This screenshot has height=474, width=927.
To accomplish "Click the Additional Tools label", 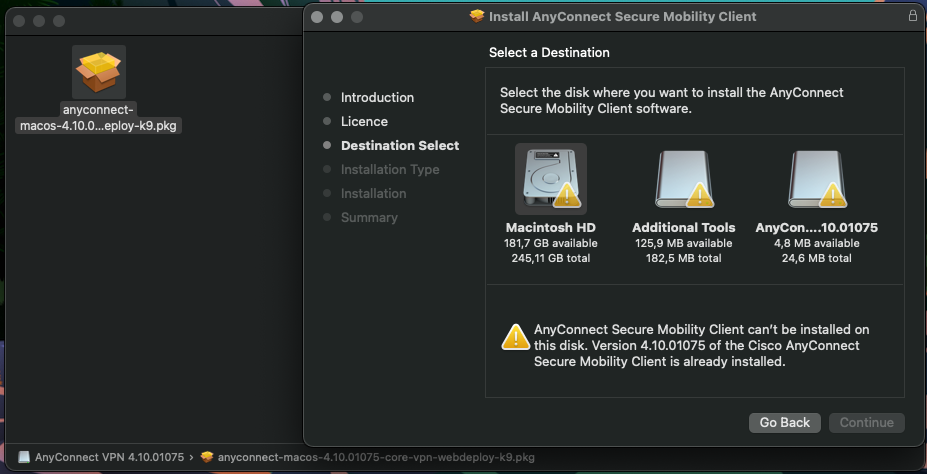I will (x=683, y=228).
